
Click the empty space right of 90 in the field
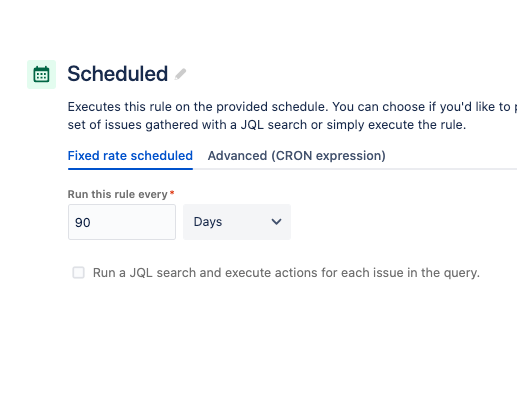pyautogui.click(x=133, y=222)
